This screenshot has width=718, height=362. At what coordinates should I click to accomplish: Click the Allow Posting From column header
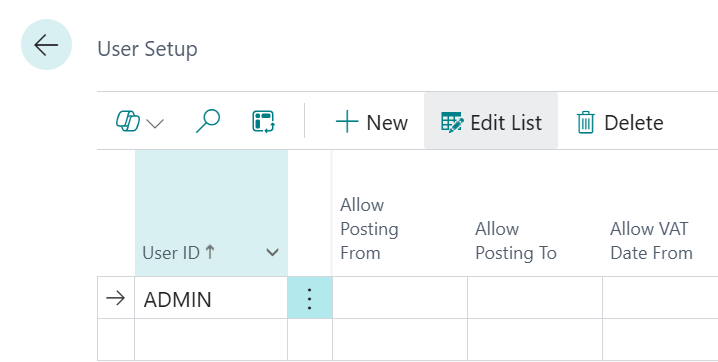(x=369, y=229)
